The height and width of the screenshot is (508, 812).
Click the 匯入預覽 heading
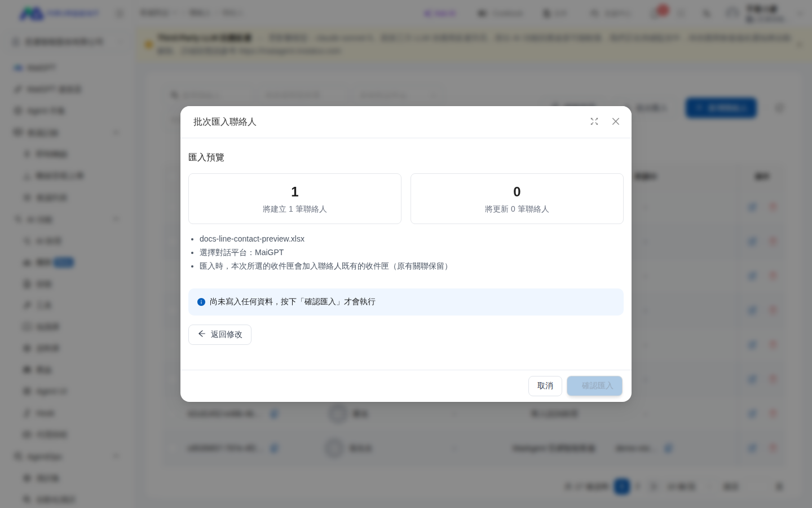click(x=206, y=157)
